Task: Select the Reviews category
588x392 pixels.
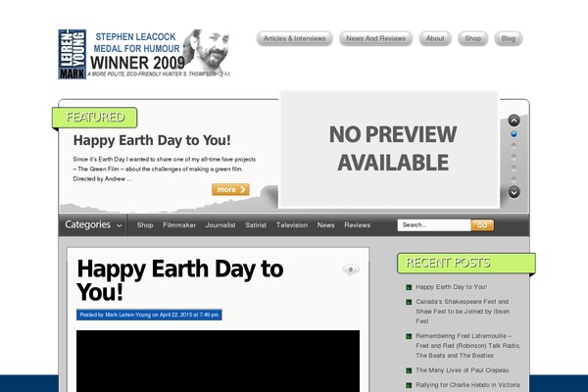Action: tap(357, 225)
